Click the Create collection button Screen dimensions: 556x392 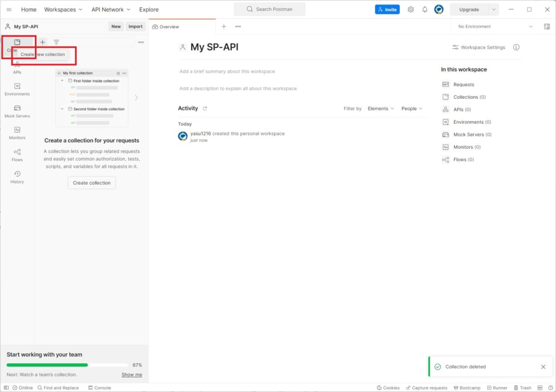(92, 183)
